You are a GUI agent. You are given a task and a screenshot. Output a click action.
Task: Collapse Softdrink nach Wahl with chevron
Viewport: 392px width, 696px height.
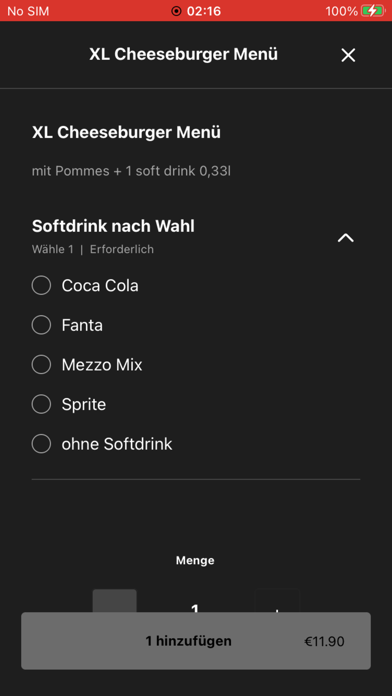[x=346, y=238]
